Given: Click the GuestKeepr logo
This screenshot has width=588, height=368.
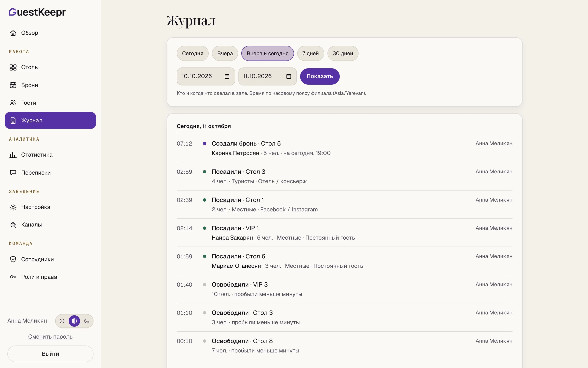Looking at the screenshot, I should 37,12.
